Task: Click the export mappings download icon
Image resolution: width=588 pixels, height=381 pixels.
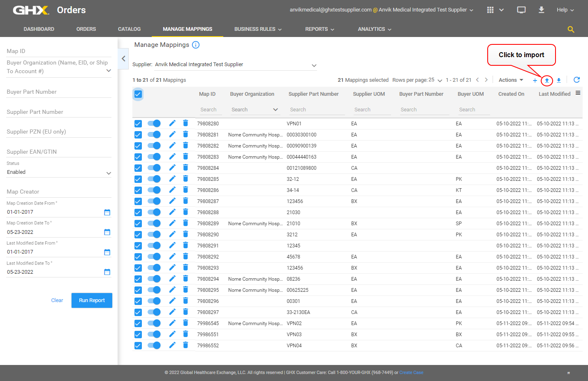Action: (x=559, y=81)
